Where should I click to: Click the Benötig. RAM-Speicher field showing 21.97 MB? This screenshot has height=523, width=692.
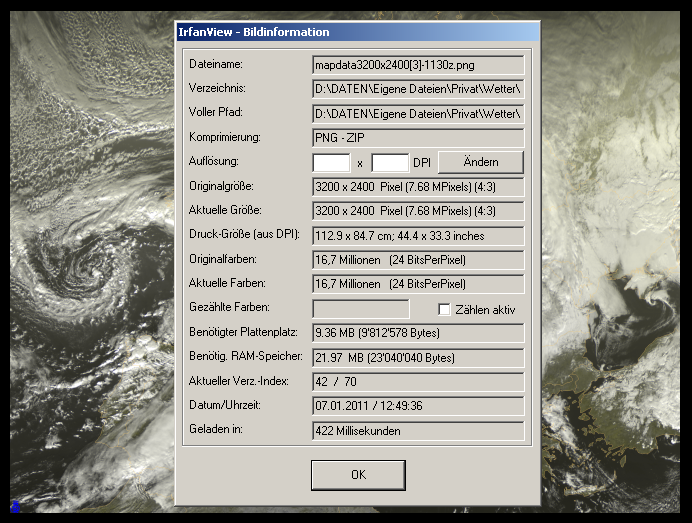418,358
